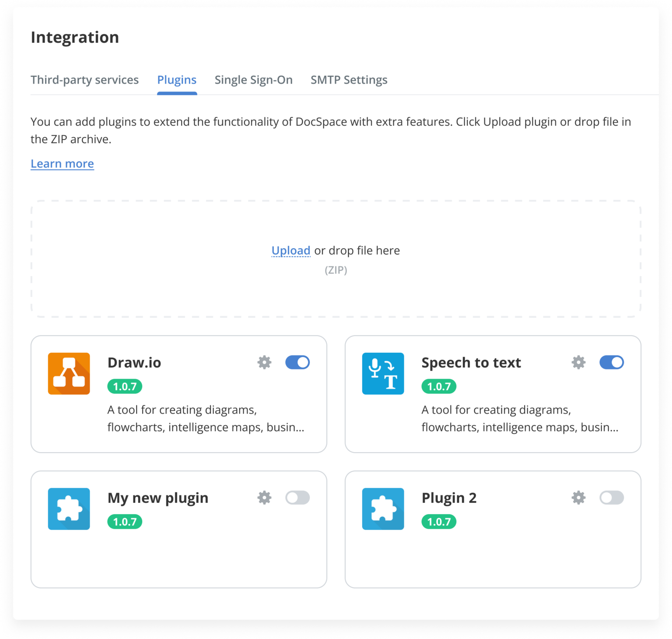Enable the My new plugin toggle

297,498
